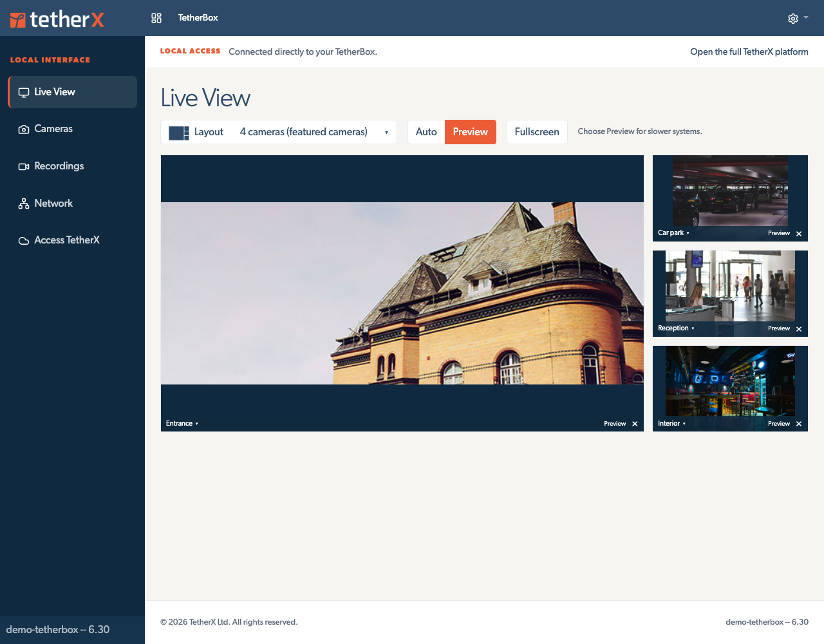The height and width of the screenshot is (644, 824).
Task: Toggle Preview label on Car park tile
Action: 779,233
